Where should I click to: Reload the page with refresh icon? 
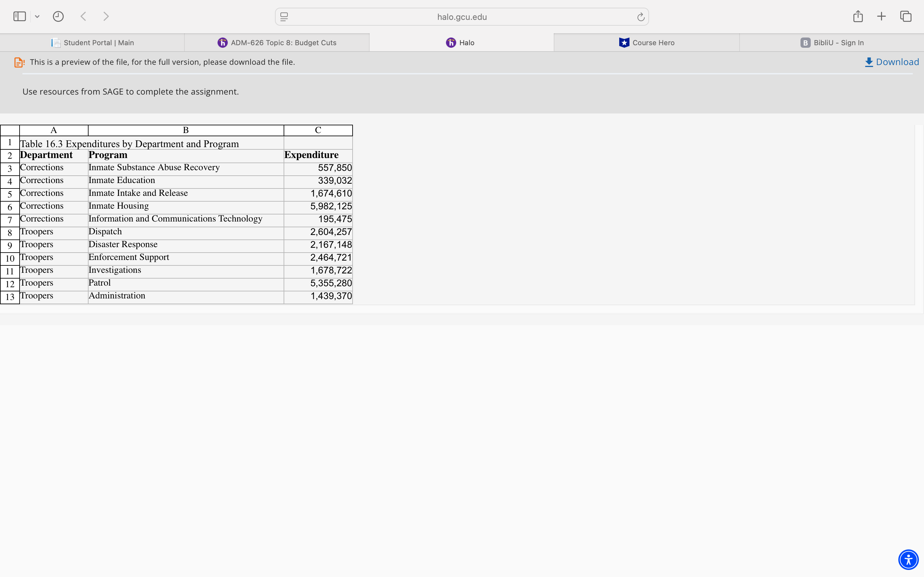[x=641, y=17]
